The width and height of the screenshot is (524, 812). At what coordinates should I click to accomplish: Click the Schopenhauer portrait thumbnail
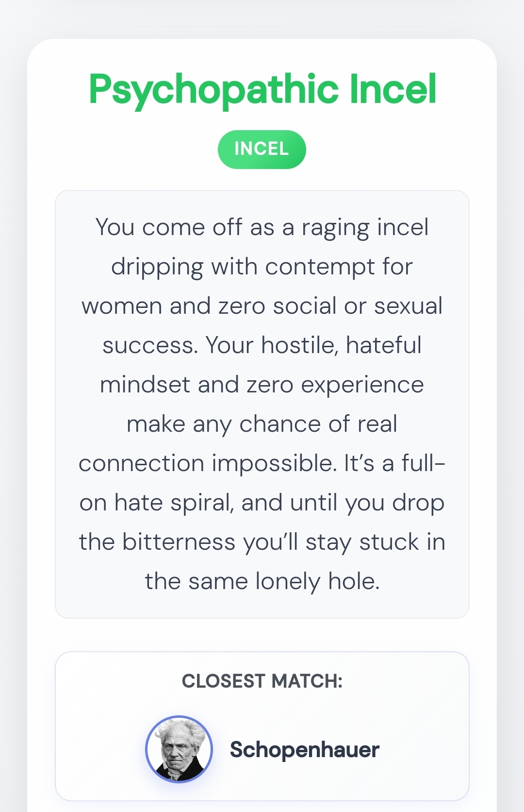[179, 749]
